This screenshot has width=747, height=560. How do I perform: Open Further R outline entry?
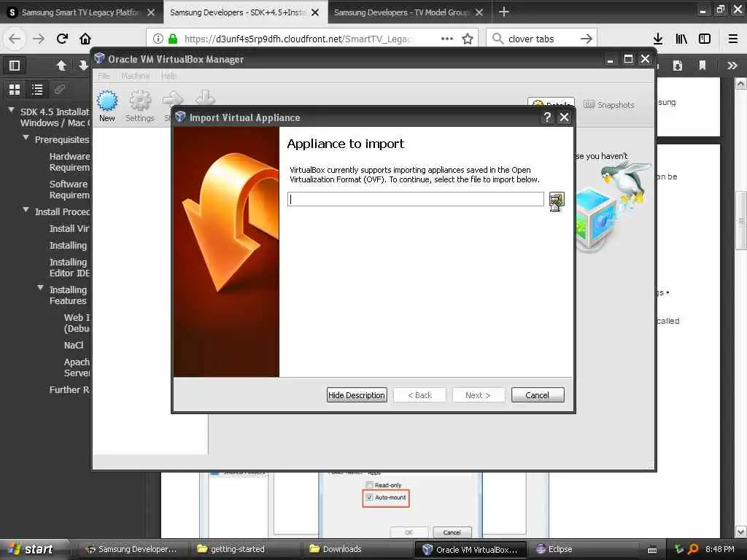coord(69,389)
